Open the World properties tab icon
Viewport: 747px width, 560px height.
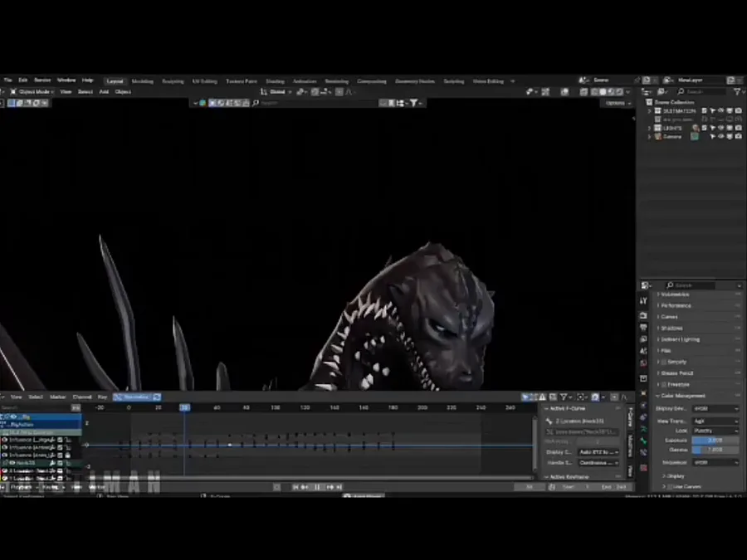[643, 363]
